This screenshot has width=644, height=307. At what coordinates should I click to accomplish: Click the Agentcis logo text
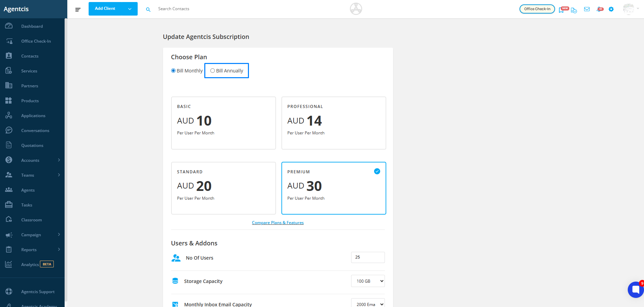click(x=16, y=9)
